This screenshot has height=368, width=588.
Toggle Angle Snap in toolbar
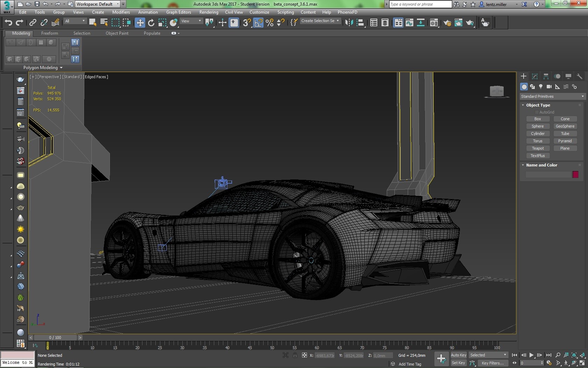tap(258, 23)
